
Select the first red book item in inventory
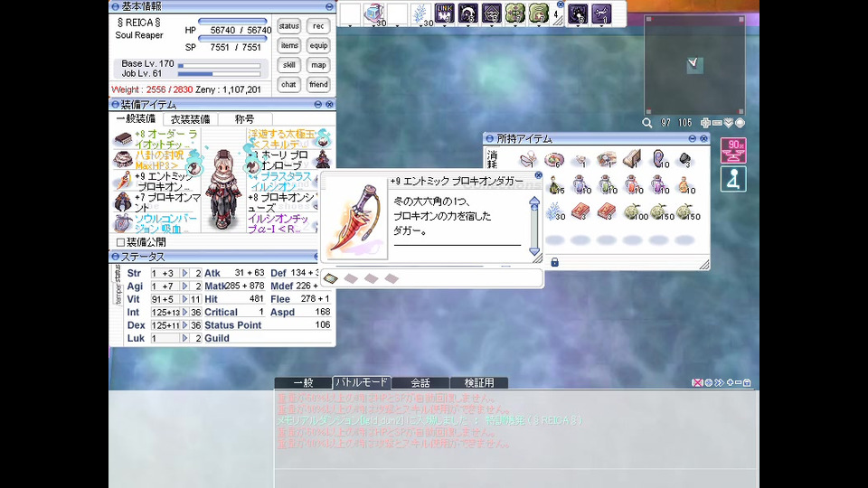pyautogui.click(x=580, y=211)
